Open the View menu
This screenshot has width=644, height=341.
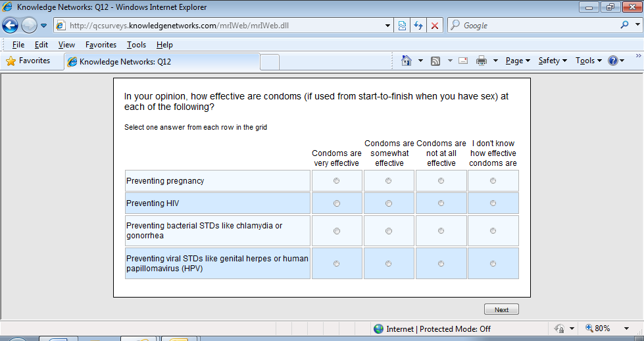tap(66, 45)
